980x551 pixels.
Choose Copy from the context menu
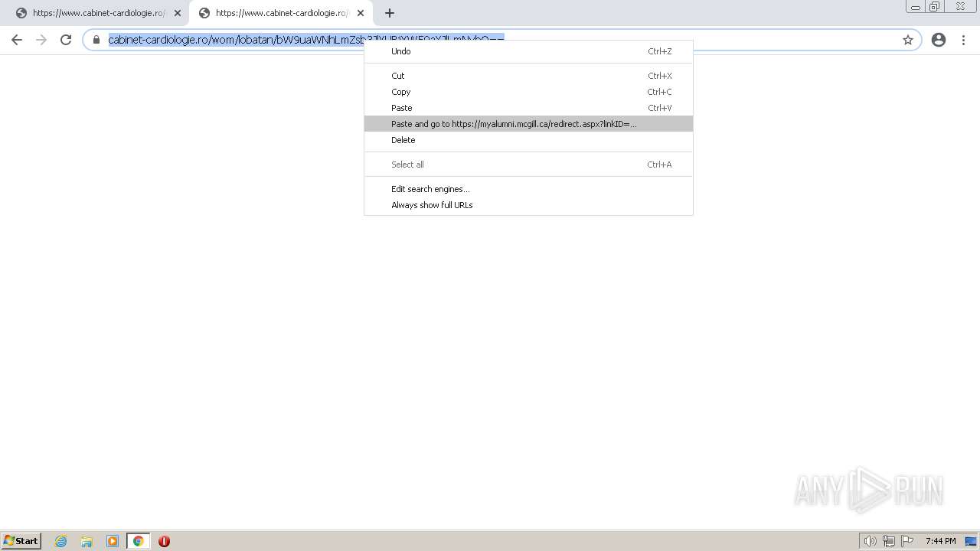(528, 92)
